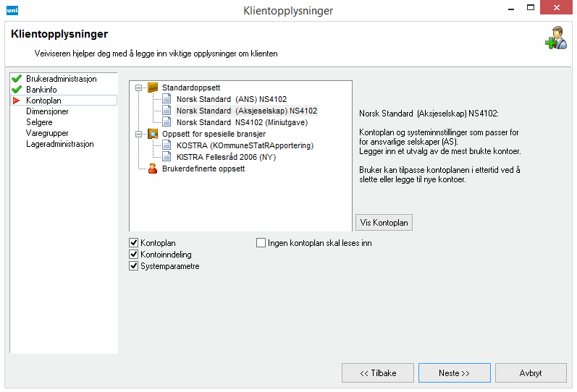Open the Lageradministrasjon step
The width and height of the screenshot is (577, 392).
[x=59, y=144]
